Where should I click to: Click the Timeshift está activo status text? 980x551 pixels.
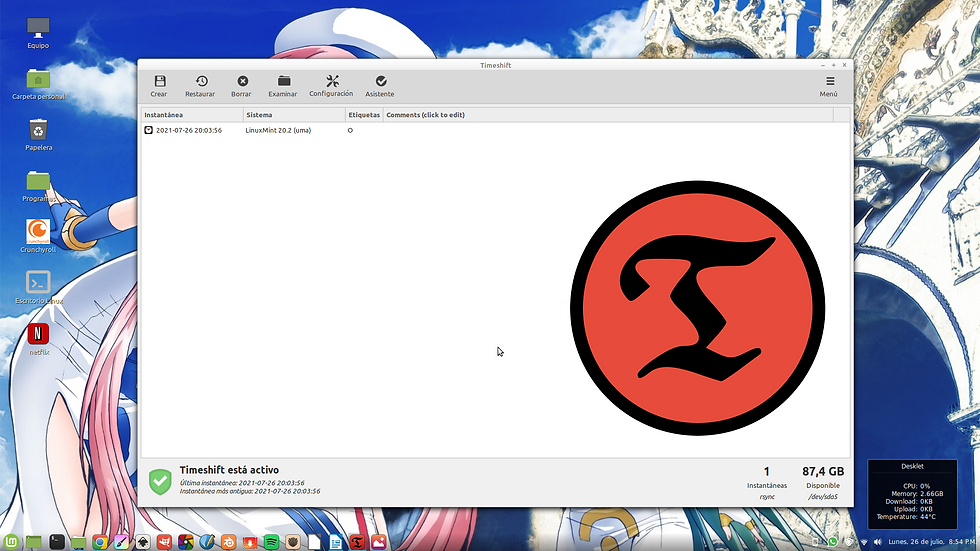coord(229,470)
